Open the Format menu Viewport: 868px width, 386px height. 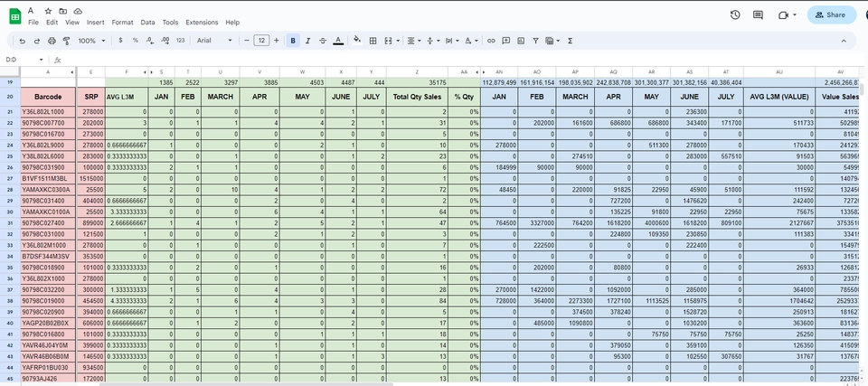coord(122,23)
